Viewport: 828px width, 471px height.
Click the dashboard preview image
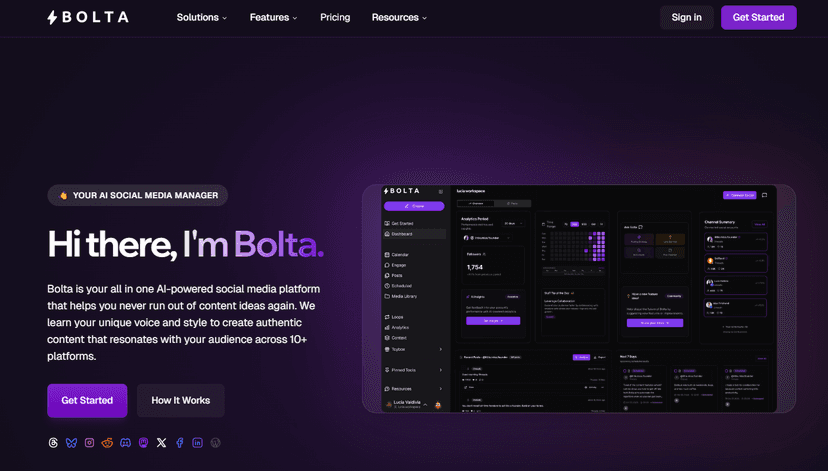tap(579, 299)
